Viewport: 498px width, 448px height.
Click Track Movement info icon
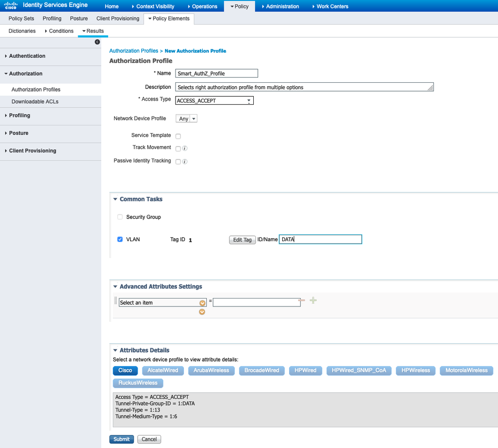[x=185, y=149]
